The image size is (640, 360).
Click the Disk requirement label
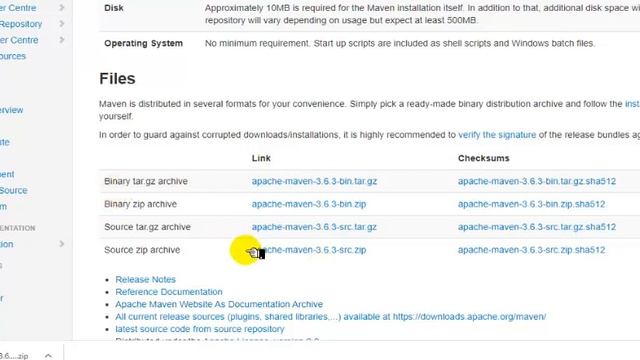[x=114, y=8]
